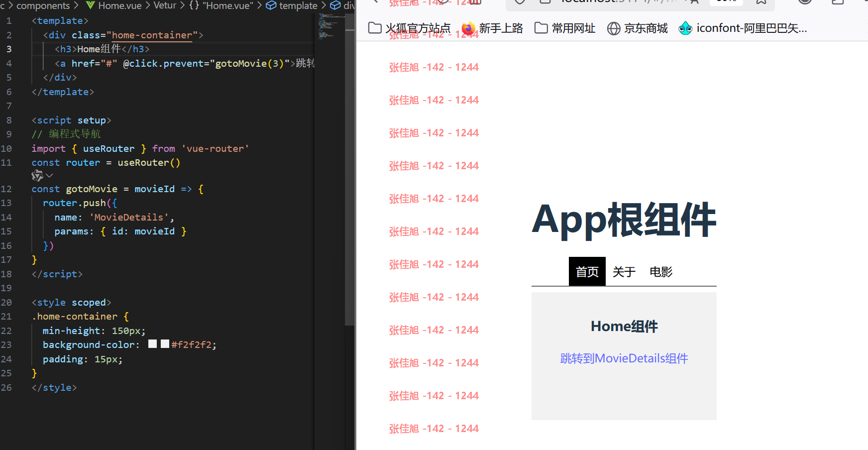Click the closing </template> tag

(x=63, y=92)
